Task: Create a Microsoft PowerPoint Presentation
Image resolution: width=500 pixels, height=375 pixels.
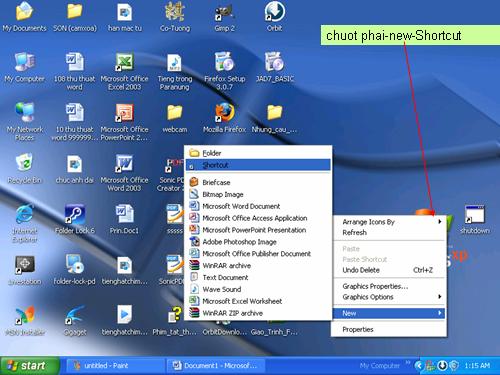Action: tap(258, 230)
